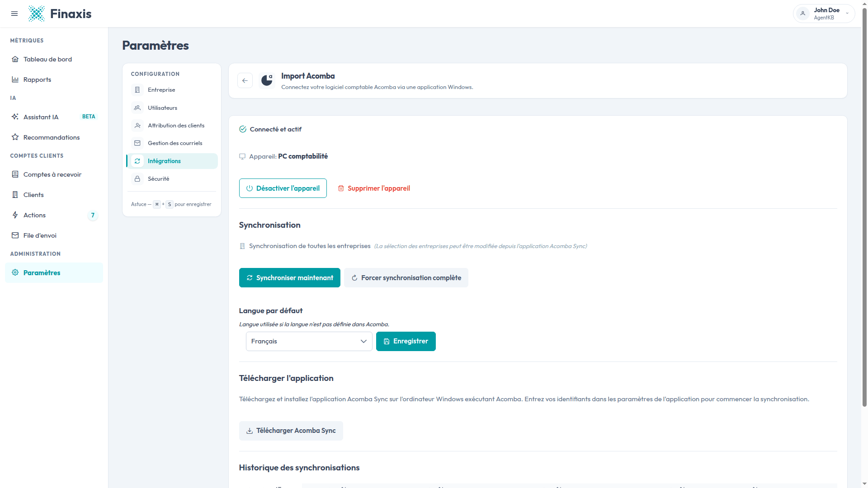Click the trash icon for Supprimer l'appareil
Viewport: 868px width, 488px height.
[x=341, y=188]
